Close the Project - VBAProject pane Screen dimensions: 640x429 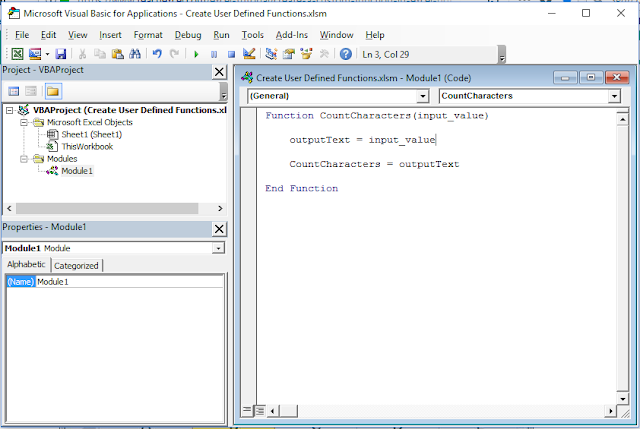(219, 72)
